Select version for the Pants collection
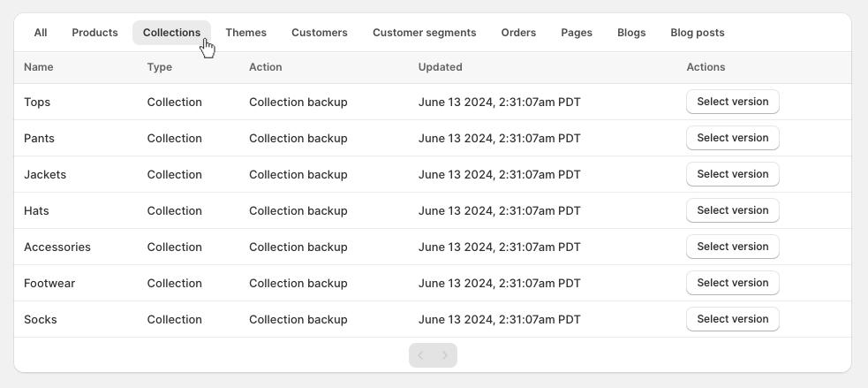Viewport: 868px width, 388px height. pos(732,138)
